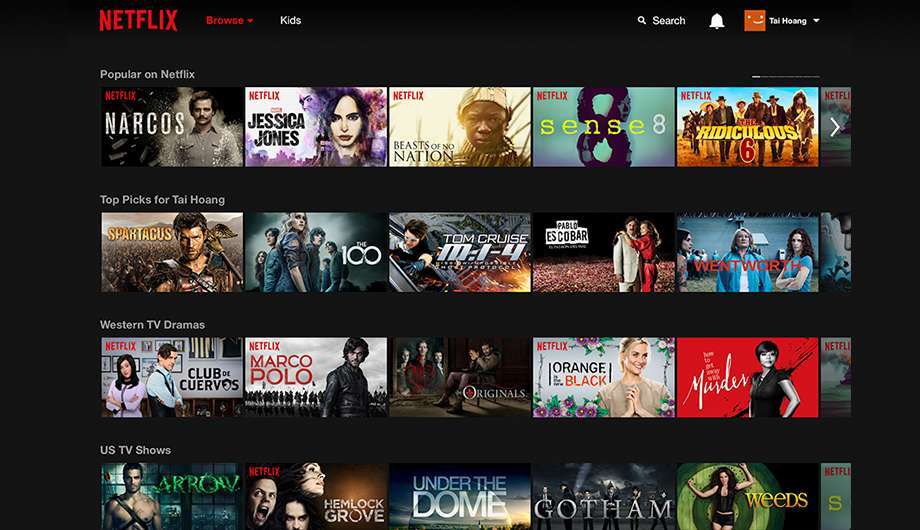Open the Tom Cruise M:I-4 card
The width and height of the screenshot is (920, 530).
tap(459, 252)
